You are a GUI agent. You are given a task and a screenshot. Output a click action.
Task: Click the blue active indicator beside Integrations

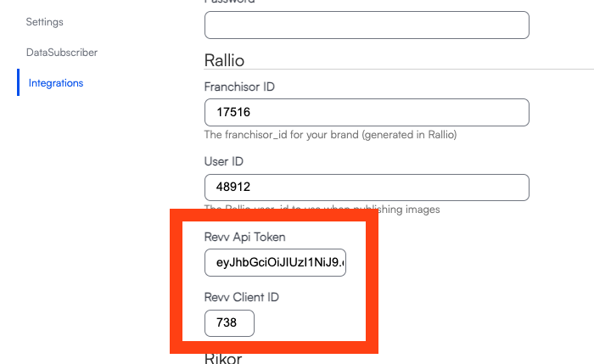(x=18, y=82)
